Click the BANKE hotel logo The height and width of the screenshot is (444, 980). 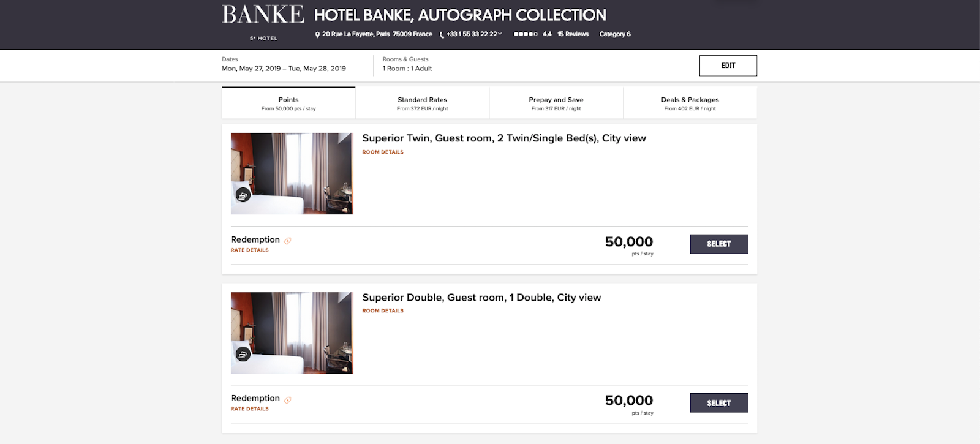tap(263, 15)
